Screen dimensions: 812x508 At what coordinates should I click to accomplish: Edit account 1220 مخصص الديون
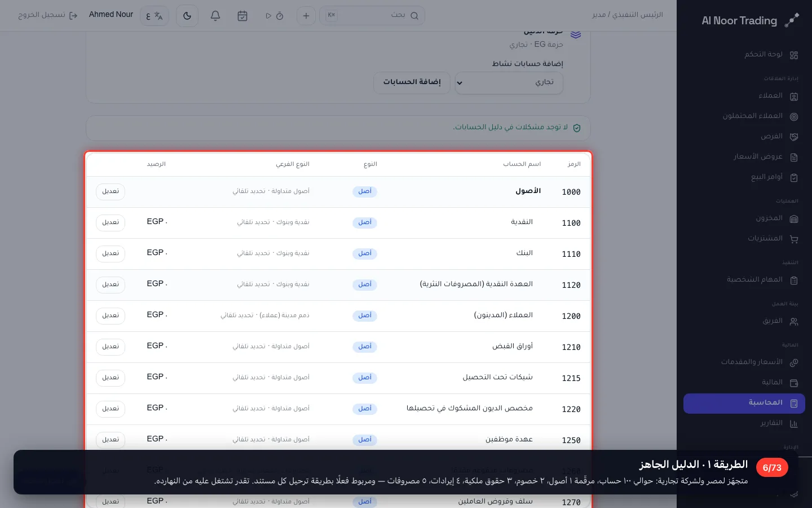[111, 409]
